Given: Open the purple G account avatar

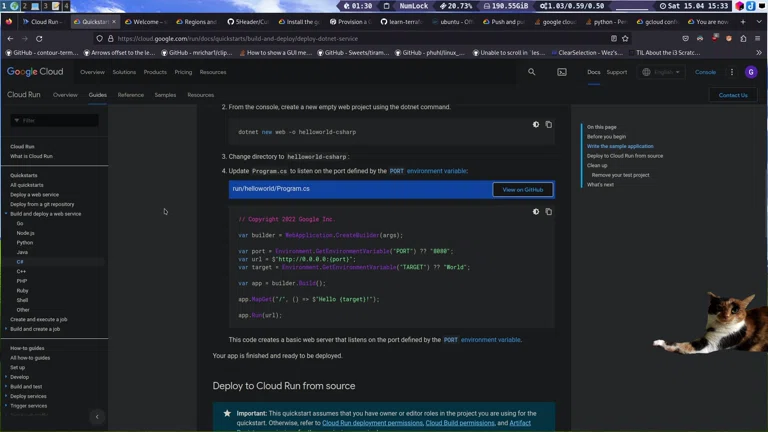Looking at the screenshot, I should (x=751, y=72).
